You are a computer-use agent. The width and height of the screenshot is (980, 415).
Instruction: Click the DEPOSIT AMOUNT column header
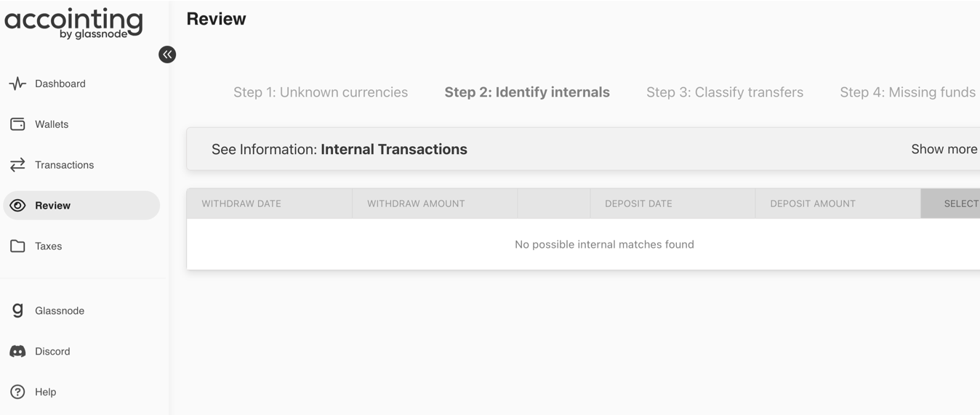pos(813,204)
